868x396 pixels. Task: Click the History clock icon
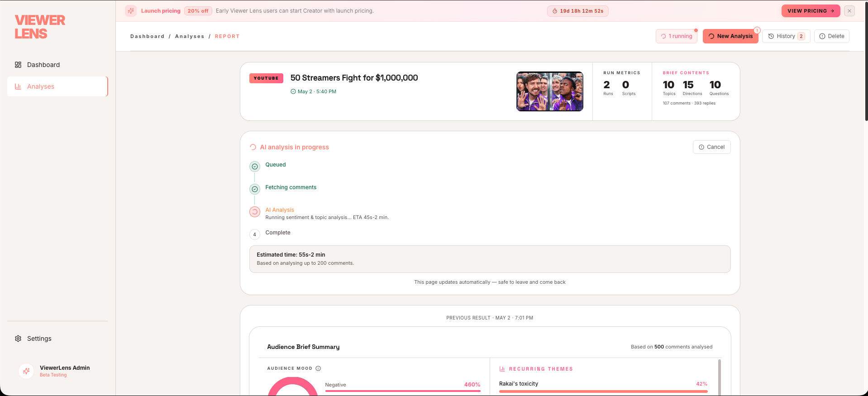pos(771,36)
